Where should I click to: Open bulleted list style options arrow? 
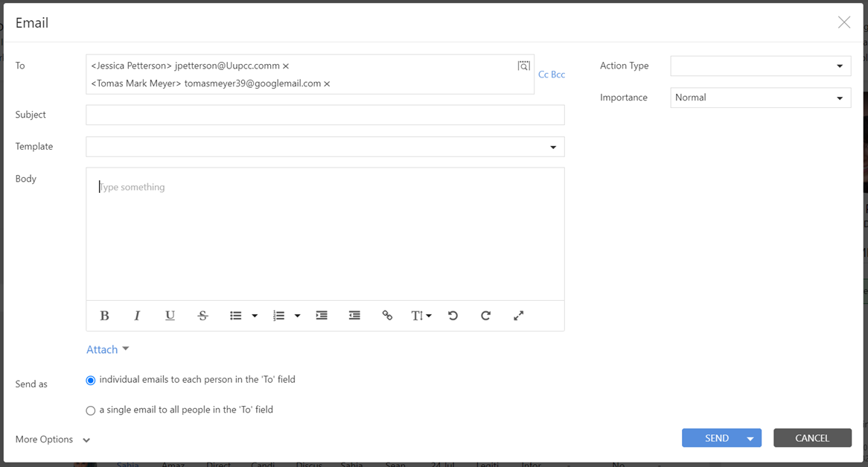255,316
